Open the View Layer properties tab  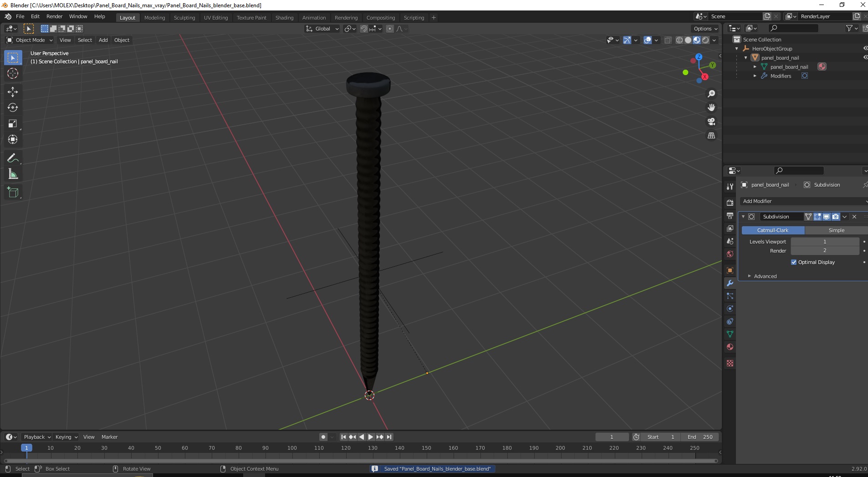(x=730, y=228)
